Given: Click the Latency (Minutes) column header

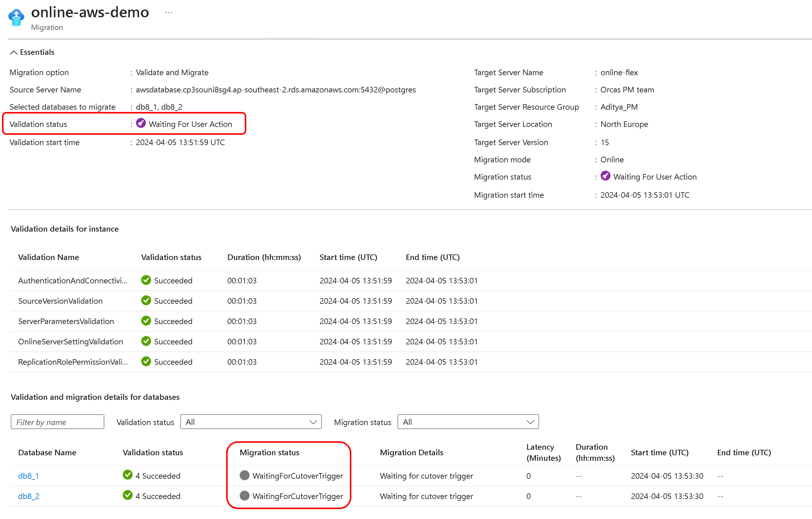Looking at the screenshot, I should pos(544,452).
